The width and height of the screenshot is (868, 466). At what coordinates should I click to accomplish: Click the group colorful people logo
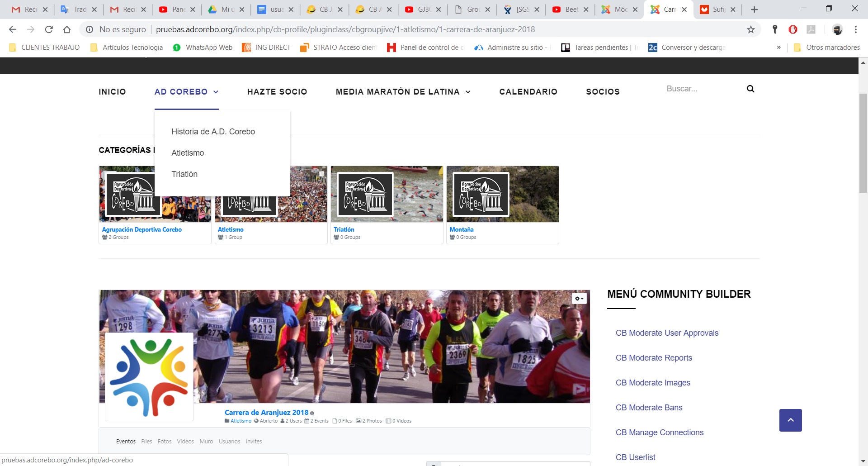[149, 377]
